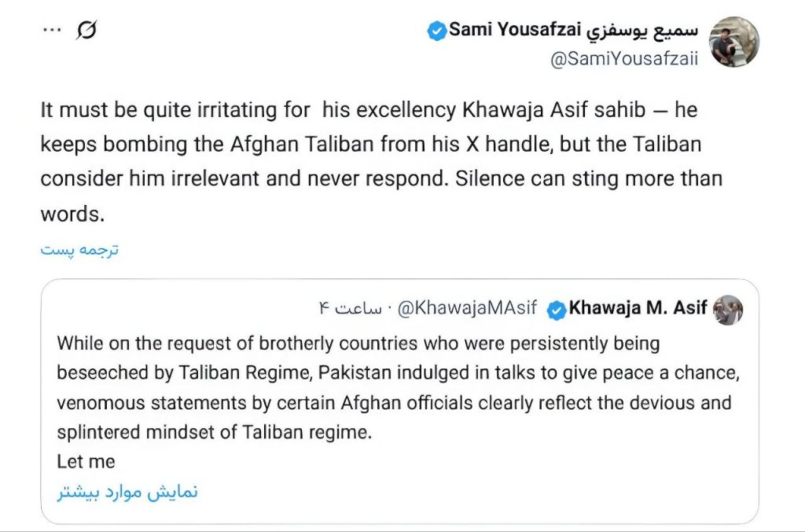The image size is (805, 532).
Task: Open quoted post at "While on the request"
Action: click(x=358, y=344)
